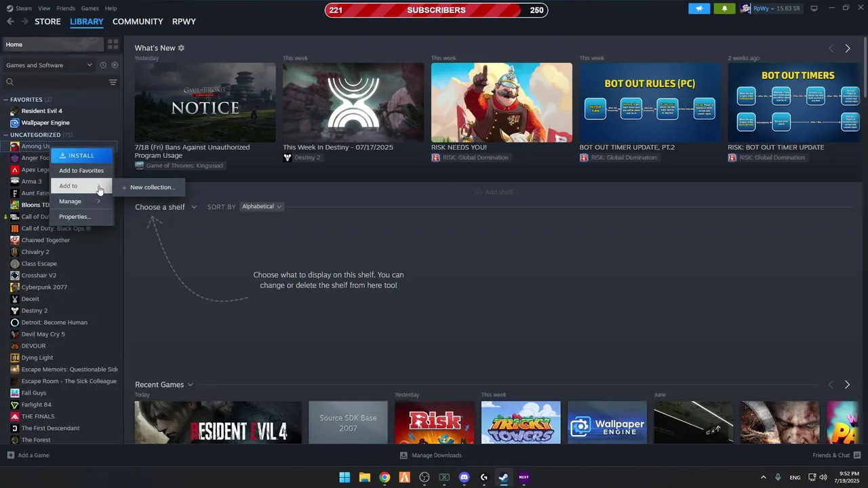Show hidden system tray icons chevron
The height and width of the screenshot is (488, 868).
click(x=763, y=477)
